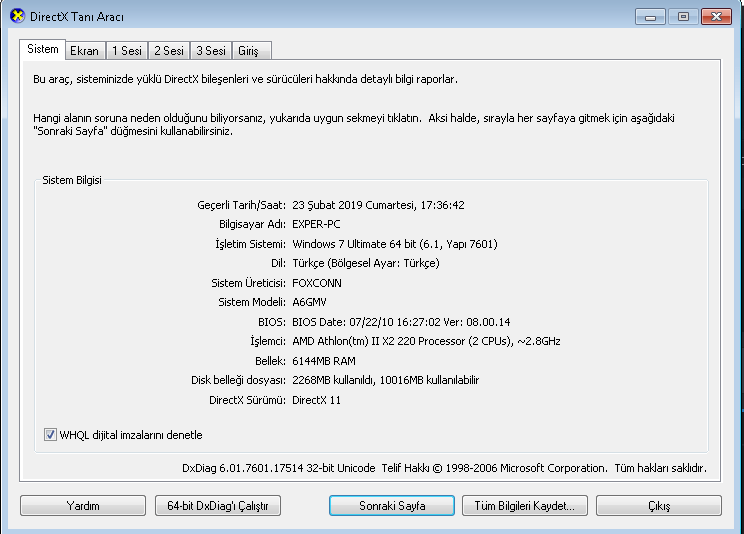Click the Türkçe language value
Image resolution: width=744 pixels, height=534 pixels.
click(x=365, y=263)
